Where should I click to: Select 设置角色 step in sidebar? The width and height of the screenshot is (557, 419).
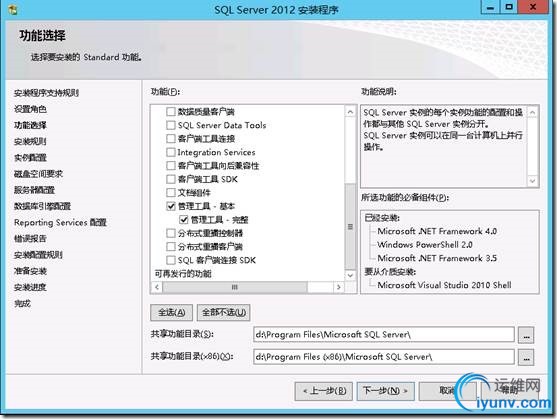point(30,109)
